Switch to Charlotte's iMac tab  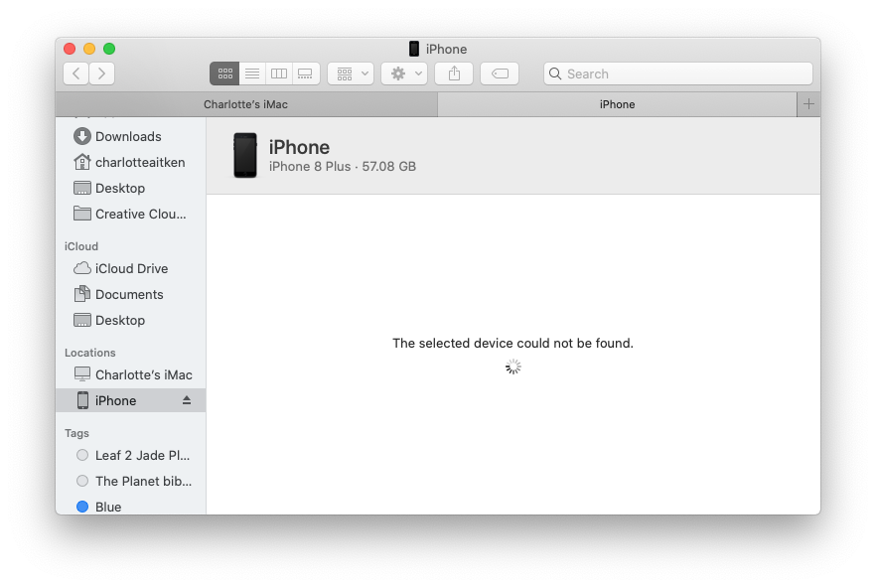pyautogui.click(x=246, y=104)
